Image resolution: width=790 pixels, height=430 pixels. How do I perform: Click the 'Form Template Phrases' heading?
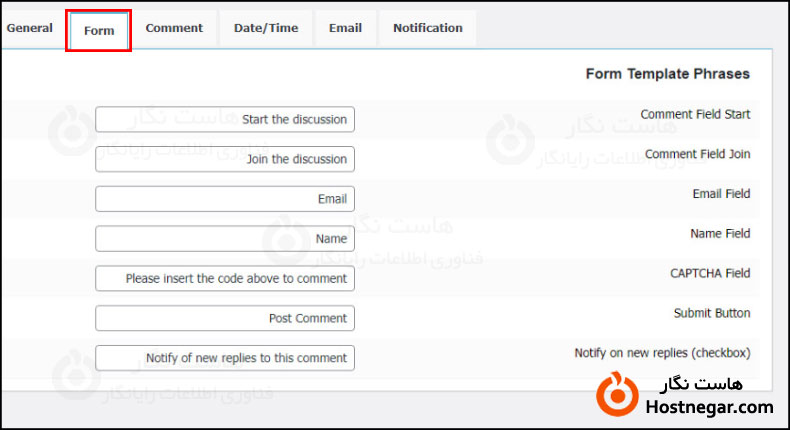[x=667, y=74]
